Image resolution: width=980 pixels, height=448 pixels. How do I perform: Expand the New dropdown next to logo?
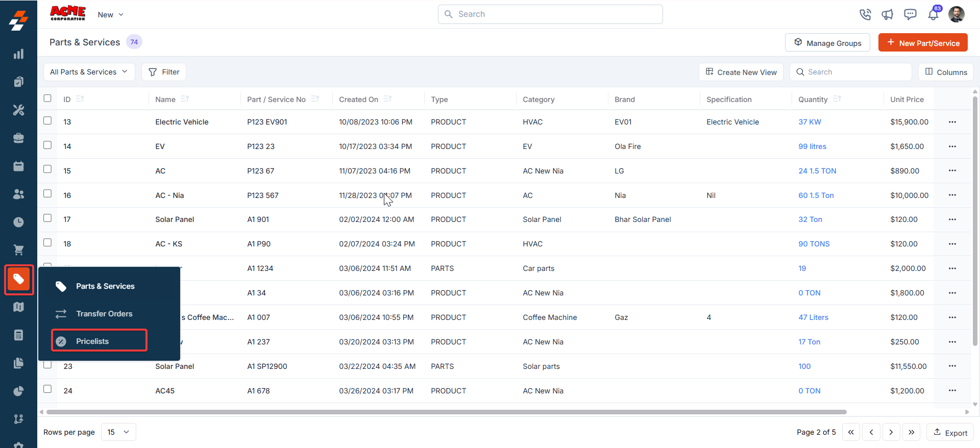click(x=110, y=15)
